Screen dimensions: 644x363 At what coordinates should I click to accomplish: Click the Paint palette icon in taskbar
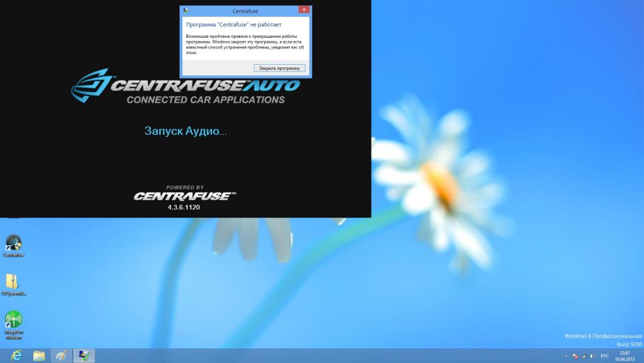(x=61, y=355)
